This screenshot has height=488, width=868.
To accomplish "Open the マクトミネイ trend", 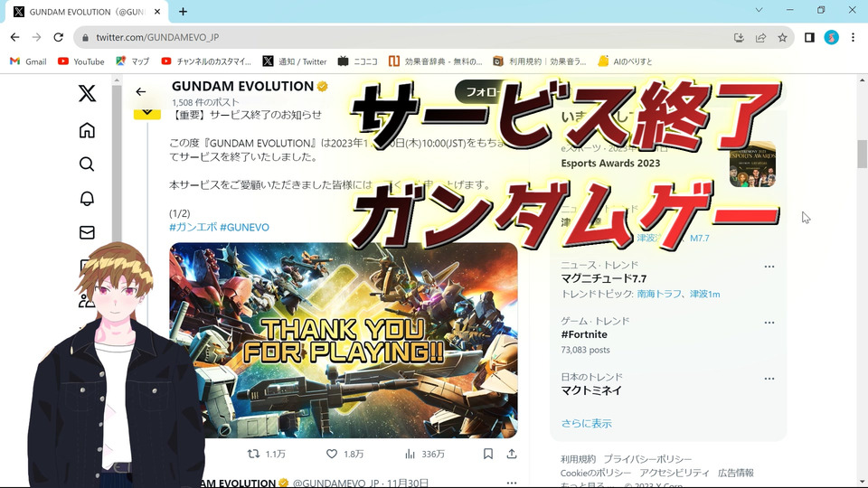I will pos(591,390).
